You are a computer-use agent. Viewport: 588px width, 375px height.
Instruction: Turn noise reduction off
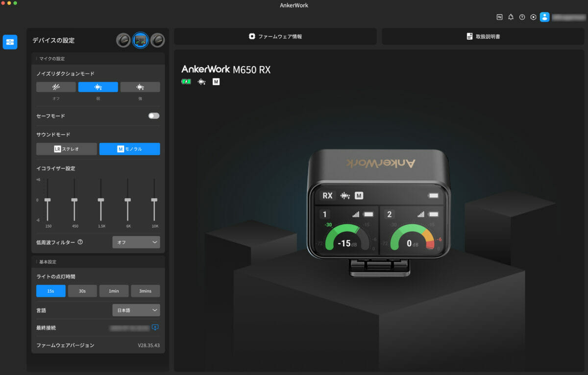pos(56,87)
